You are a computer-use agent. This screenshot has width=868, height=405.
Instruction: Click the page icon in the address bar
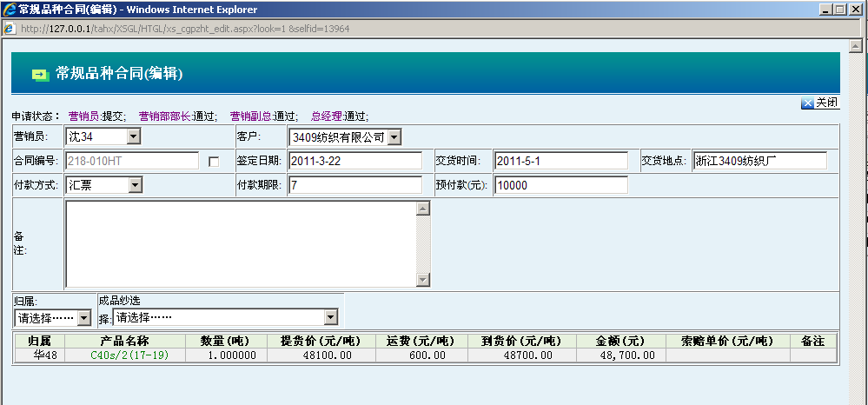[10, 29]
